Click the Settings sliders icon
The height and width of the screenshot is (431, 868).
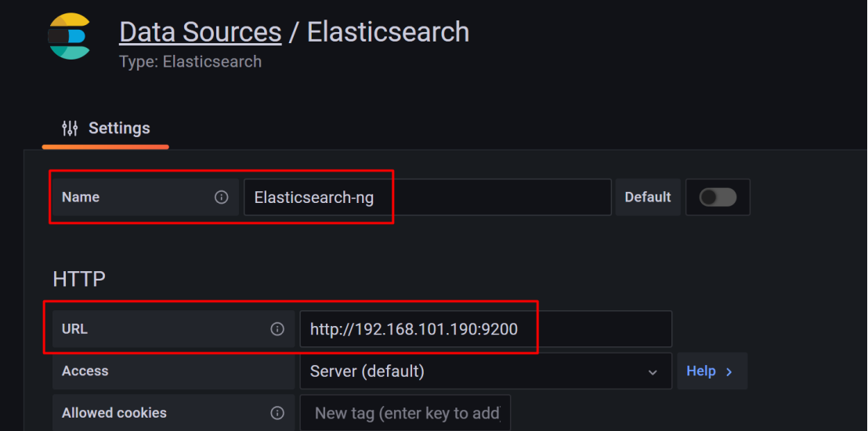(70, 129)
